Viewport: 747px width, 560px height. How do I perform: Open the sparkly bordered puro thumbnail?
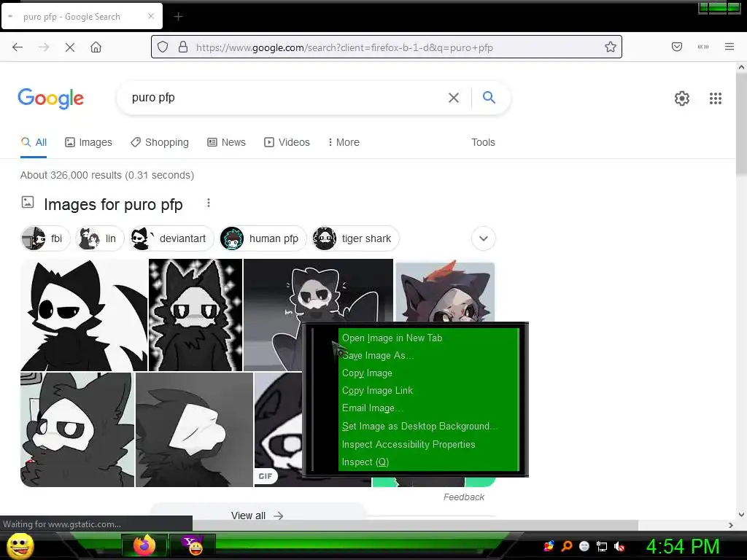click(x=196, y=315)
